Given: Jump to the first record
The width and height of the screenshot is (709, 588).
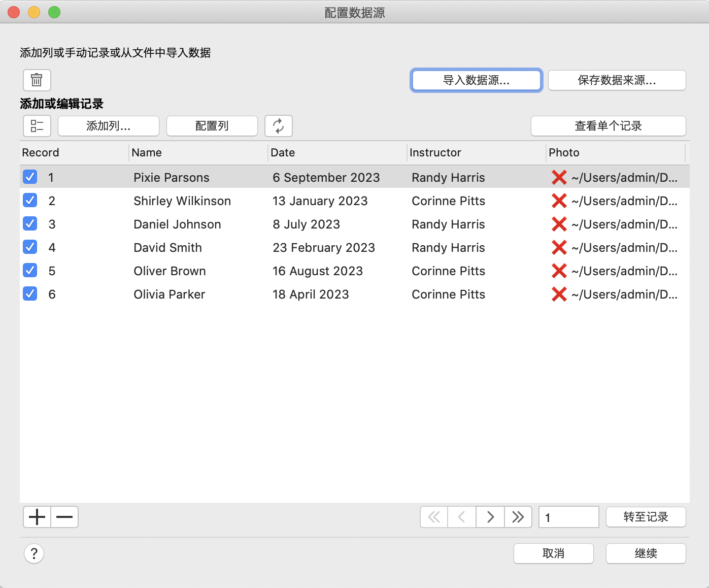Looking at the screenshot, I should click(434, 517).
